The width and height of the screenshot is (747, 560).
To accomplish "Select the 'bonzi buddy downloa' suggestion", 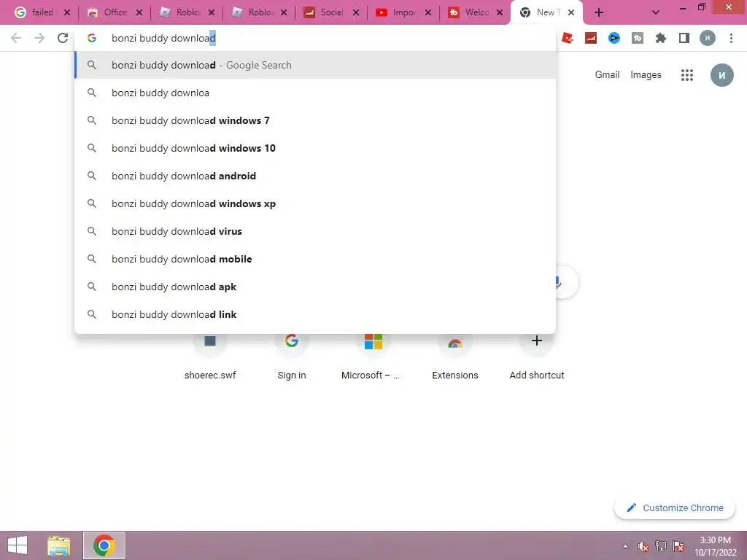I will pyautogui.click(x=315, y=93).
